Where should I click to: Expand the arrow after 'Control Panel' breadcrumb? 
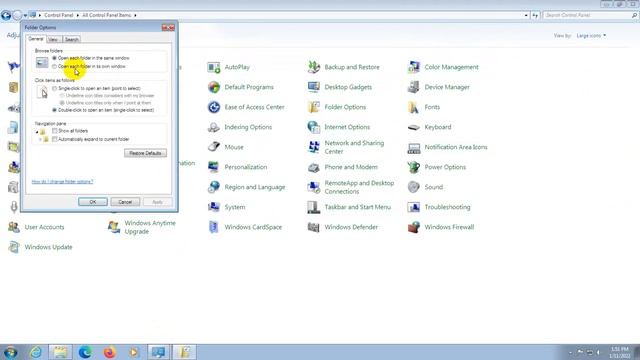coord(78,16)
